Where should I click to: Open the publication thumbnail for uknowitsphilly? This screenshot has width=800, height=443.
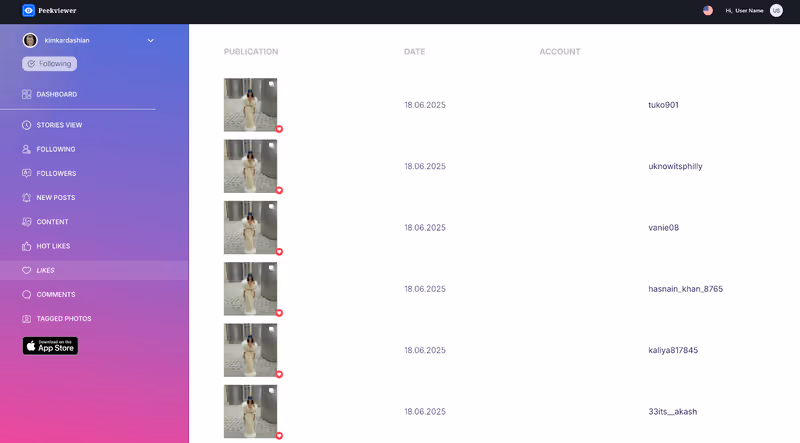click(x=251, y=166)
